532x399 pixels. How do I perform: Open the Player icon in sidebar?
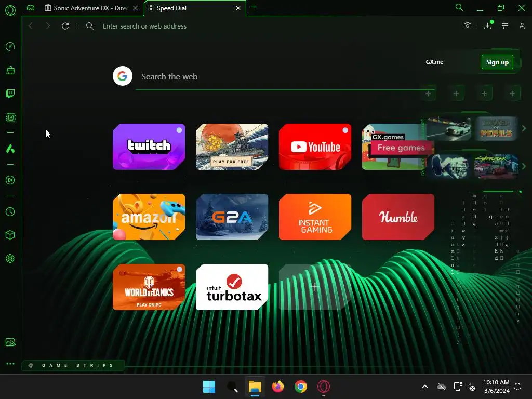pyautogui.click(x=10, y=180)
